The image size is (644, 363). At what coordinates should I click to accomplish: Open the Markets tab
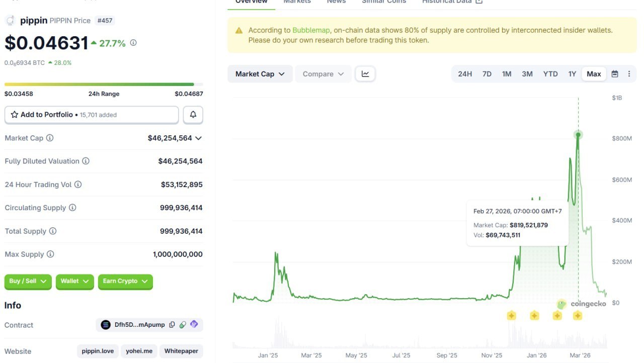[296, 2]
